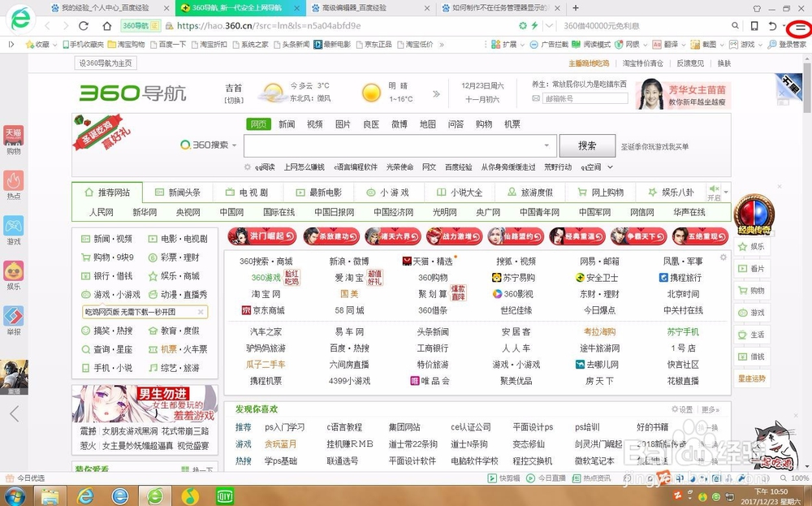This screenshot has height=506, width=812.
Task: Switch to 高级编辑器_百度经验 browser tab
Action: (371, 8)
